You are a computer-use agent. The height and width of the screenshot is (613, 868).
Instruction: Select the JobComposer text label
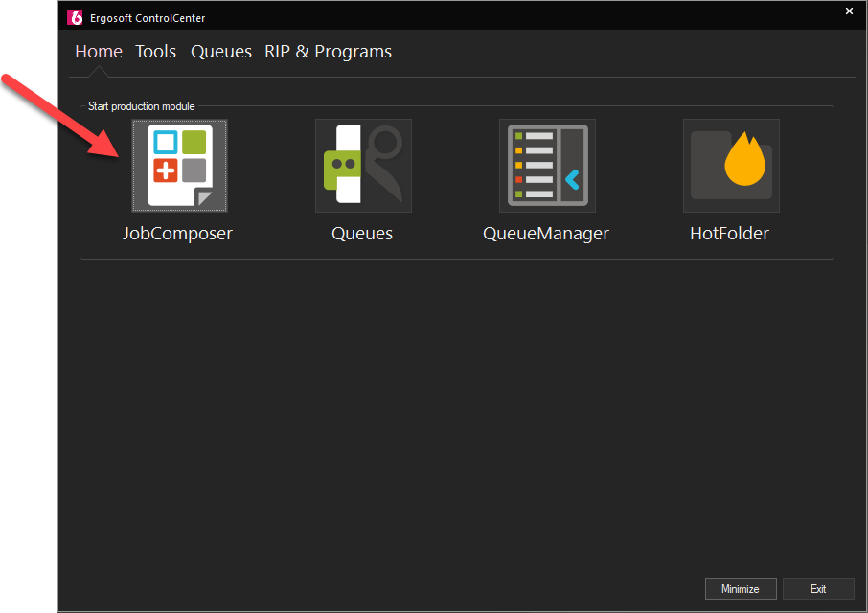pyautogui.click(x=177, y=234)
